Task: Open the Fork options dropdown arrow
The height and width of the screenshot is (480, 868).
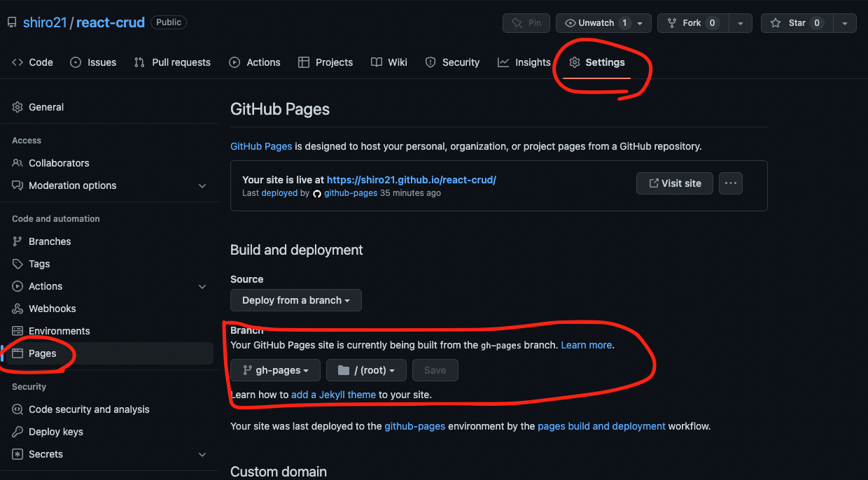Action: click(x=740, y=23)
